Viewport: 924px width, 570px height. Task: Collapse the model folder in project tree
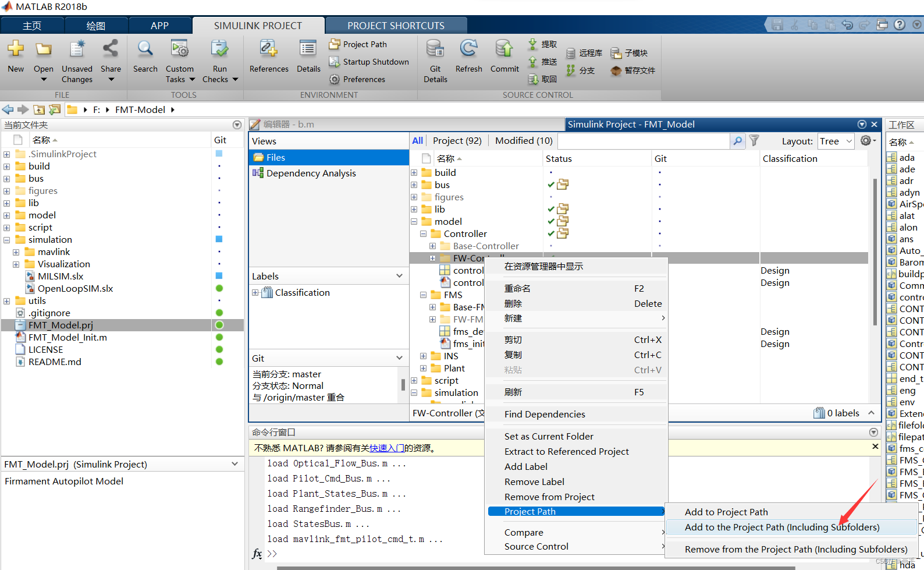(x=414, y=221)
